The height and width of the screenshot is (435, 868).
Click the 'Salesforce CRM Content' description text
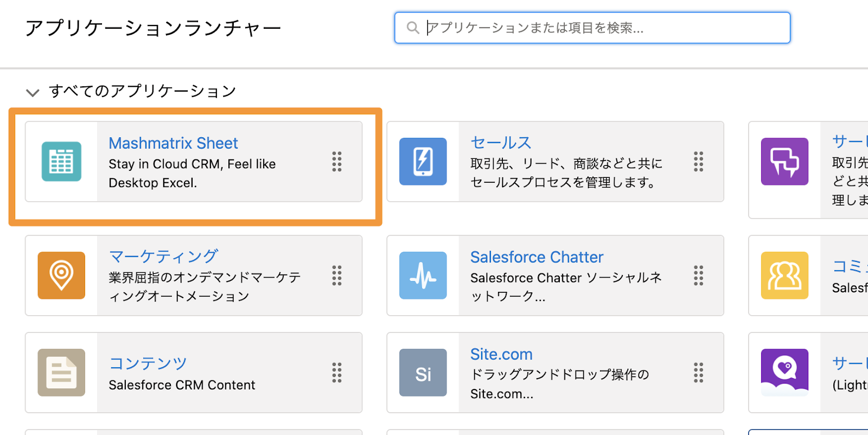click(x=182, y=385)
